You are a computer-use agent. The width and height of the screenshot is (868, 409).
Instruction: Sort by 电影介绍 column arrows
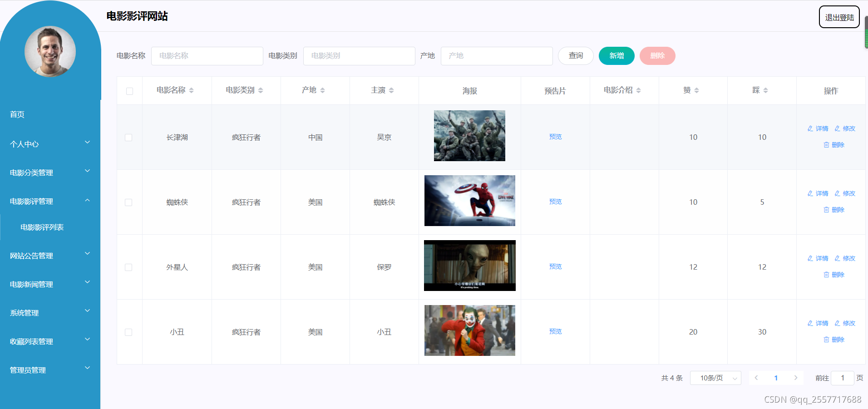click(x=638, y=90)
